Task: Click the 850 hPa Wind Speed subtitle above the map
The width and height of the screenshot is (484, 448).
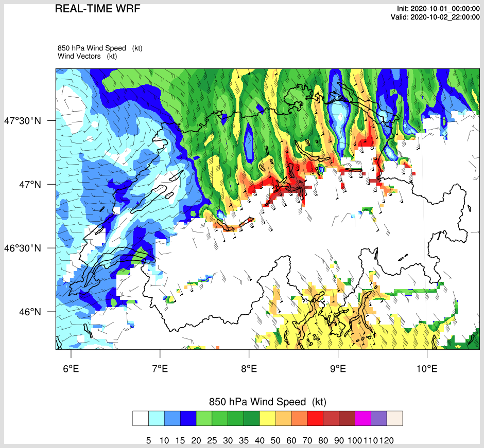Action: (100, 48)
